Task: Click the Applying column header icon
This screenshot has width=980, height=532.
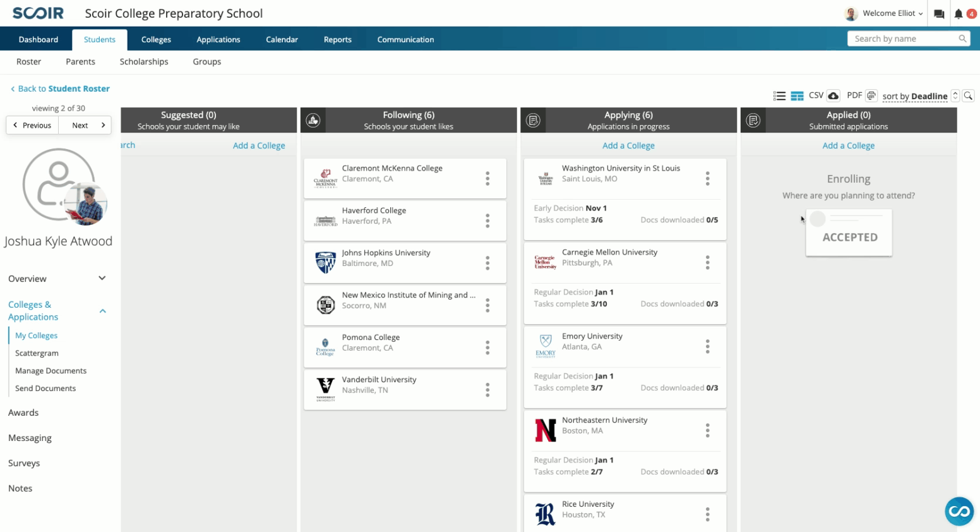Action: (533, 120)
